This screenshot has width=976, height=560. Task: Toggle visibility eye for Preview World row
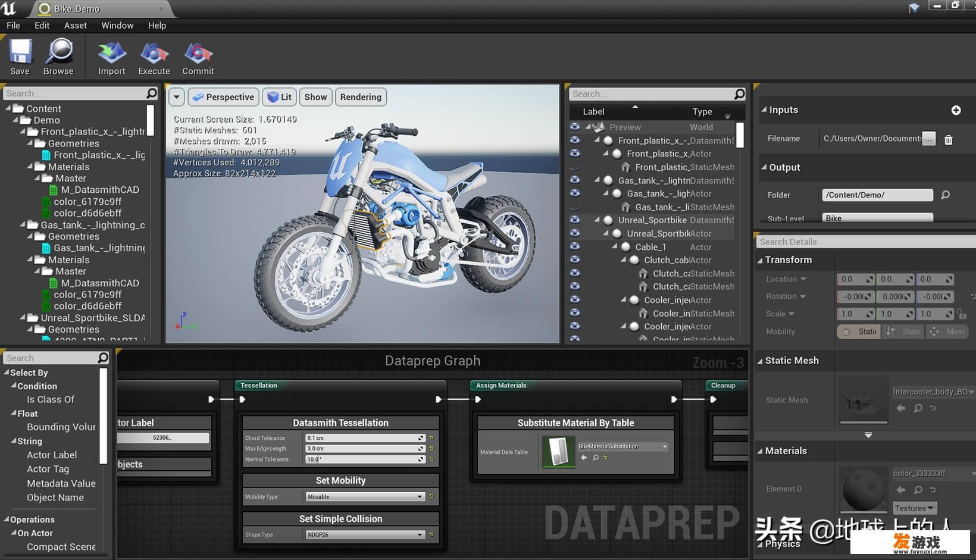point(574,127)
